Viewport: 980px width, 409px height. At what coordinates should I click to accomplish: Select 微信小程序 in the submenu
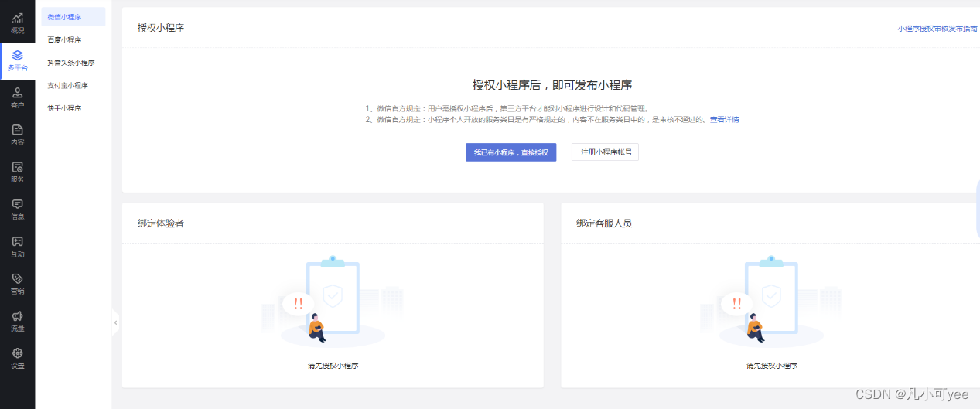tap(64, 17)
